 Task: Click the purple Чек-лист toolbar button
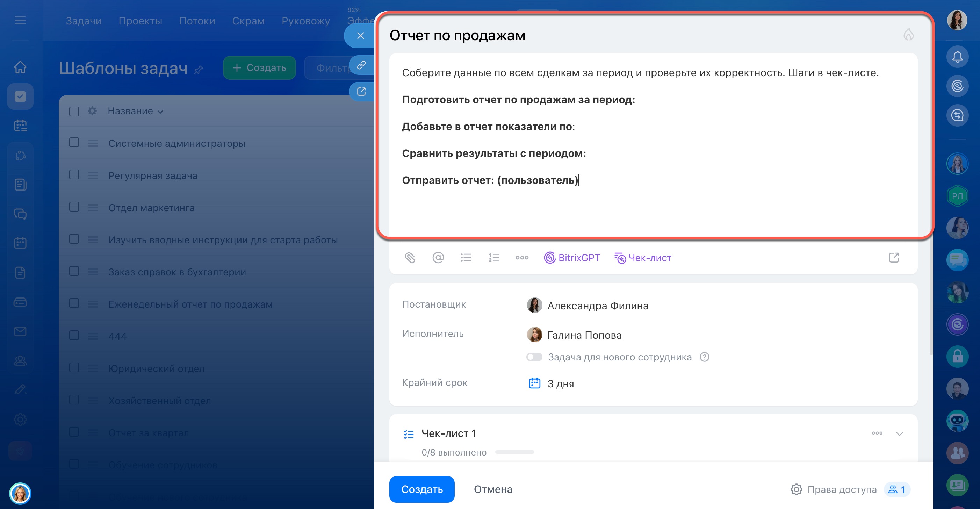642,258
